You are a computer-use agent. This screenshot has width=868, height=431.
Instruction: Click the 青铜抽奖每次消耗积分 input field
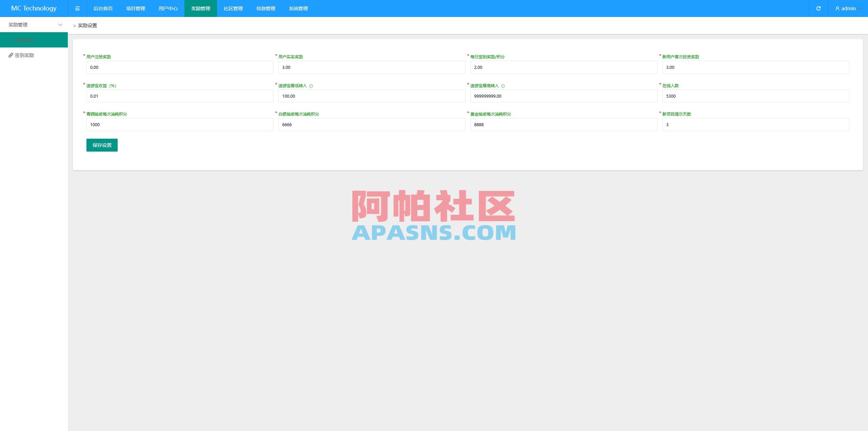pos(180,124)
